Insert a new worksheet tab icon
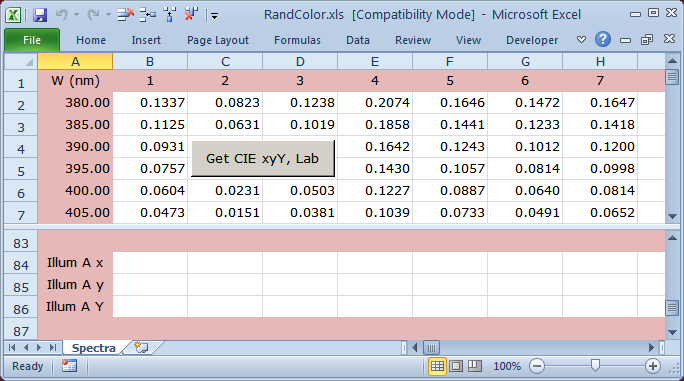Screen dimensions: 684x381 point(141,347)
